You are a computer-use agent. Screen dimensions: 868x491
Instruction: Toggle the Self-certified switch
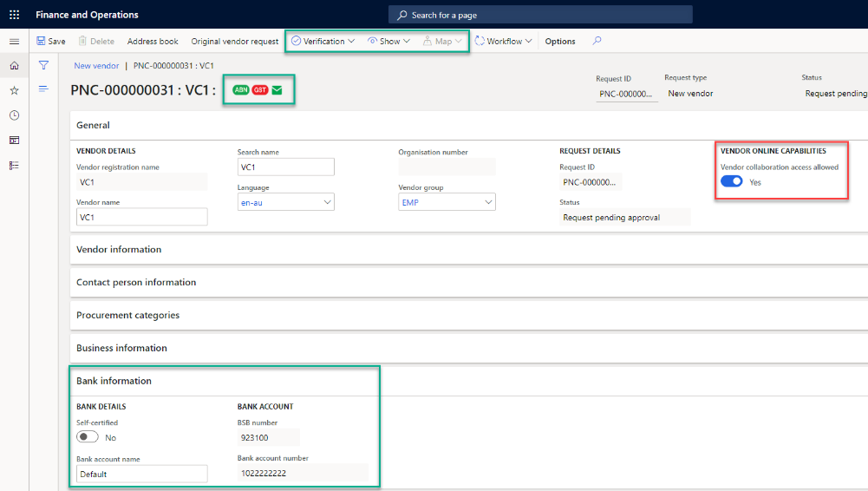88,436
